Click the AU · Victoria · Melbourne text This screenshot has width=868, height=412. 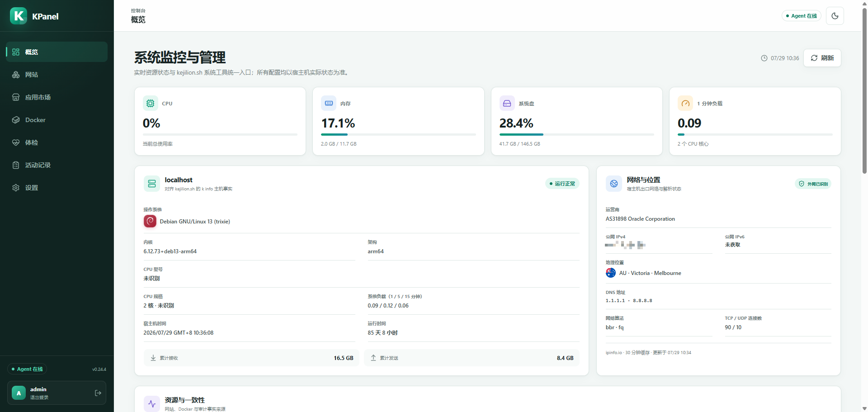(650, 273)
